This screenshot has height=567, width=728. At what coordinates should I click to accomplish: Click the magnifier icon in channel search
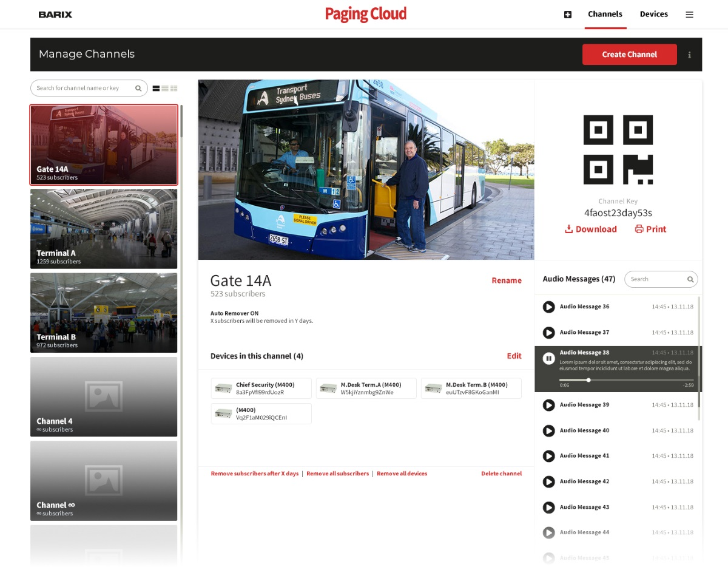[x=138, y=88]
